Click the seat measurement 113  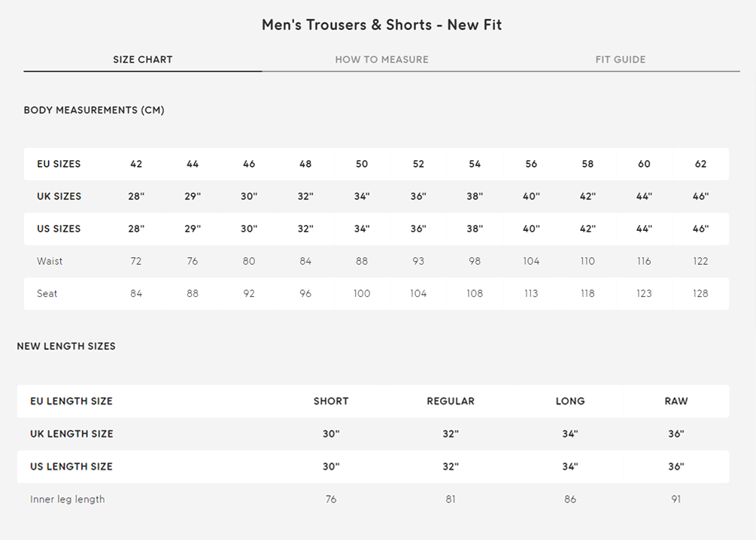pyautogui.click(x=531, y=293)
